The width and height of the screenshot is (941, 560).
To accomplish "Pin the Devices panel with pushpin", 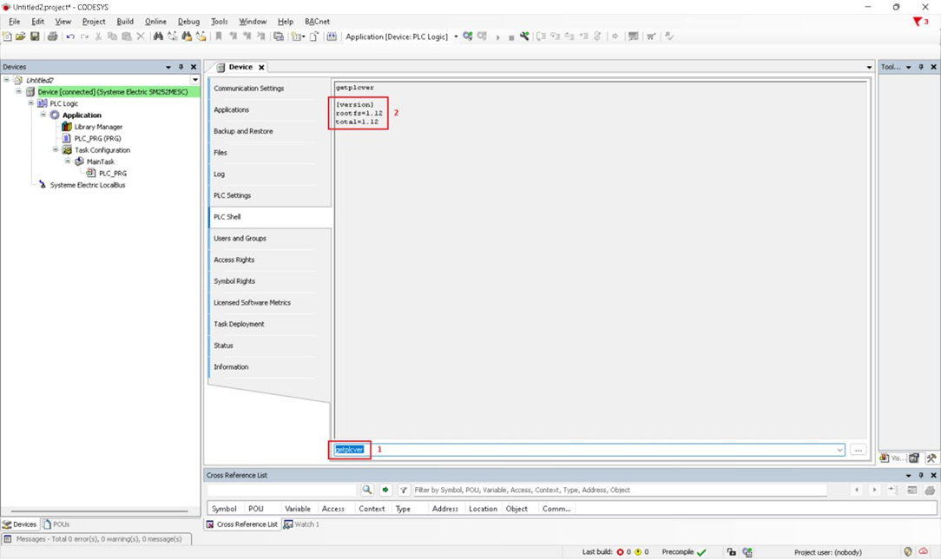I will pos(181,67).
